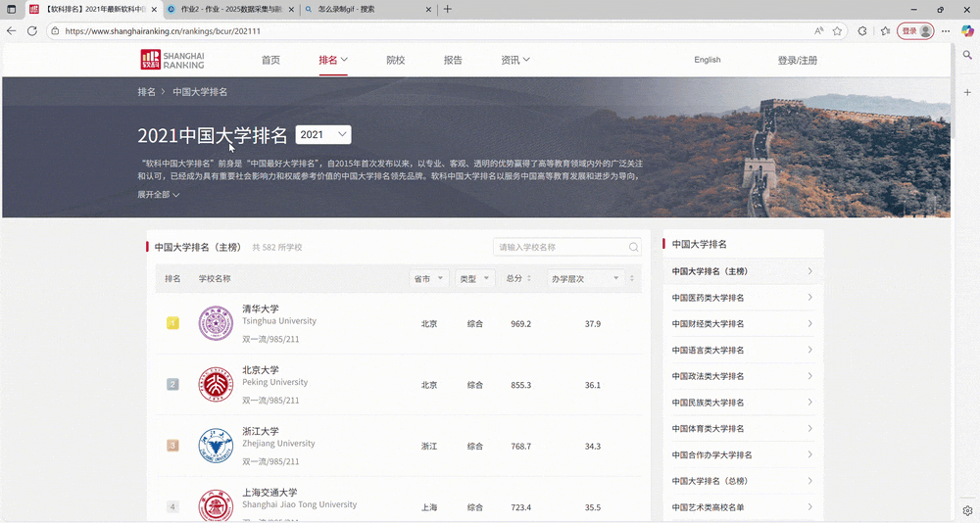Click the 请输入学校名称 search field
The height and width of the screenshot is (523, 980).
click(566, 247)
